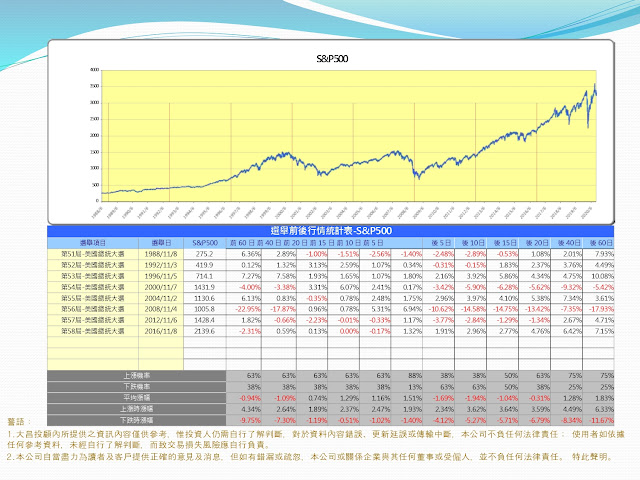Click the election date 2008/11/4
Image resolution: width=640 pixels, height=480 pixels.
[161, 309]
